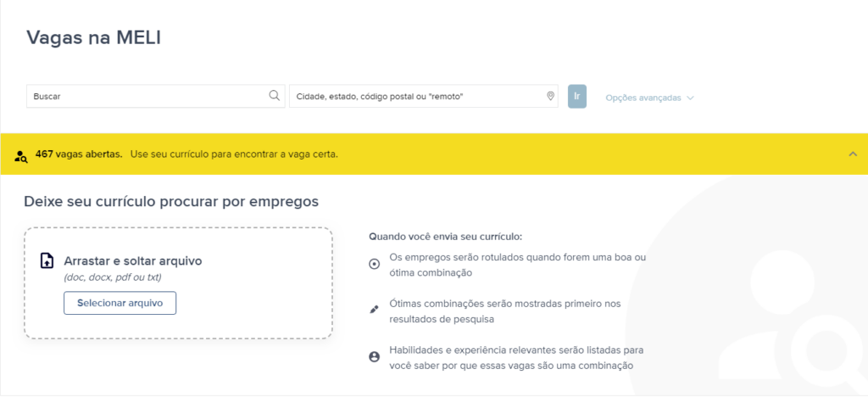Click the drag-and-drop file upload area

[178, 283]
